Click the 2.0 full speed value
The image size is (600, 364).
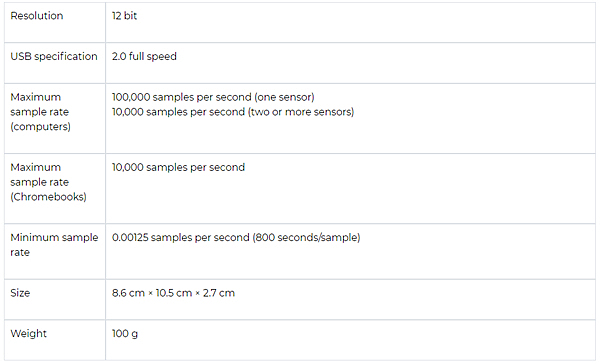pyautogui.click(x=144, y=56)
